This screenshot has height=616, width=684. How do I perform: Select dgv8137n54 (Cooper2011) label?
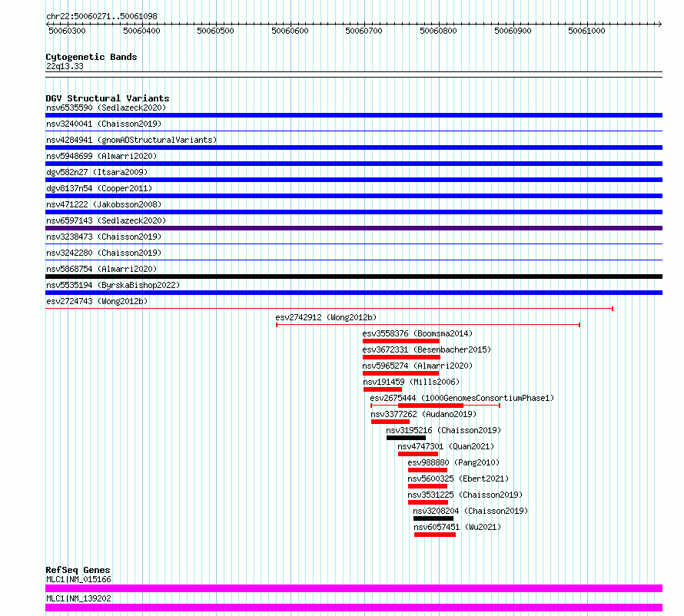click(x=99, y=188)
